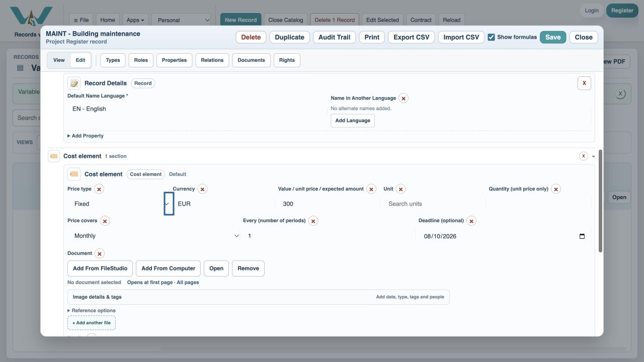Click the Save button

pos(553,37)
